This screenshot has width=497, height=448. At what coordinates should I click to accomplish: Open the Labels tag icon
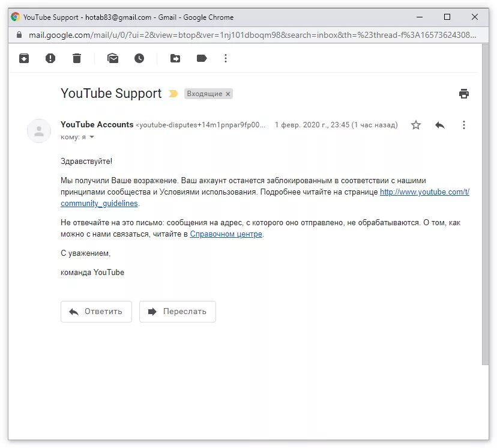[x=202, y=58]
